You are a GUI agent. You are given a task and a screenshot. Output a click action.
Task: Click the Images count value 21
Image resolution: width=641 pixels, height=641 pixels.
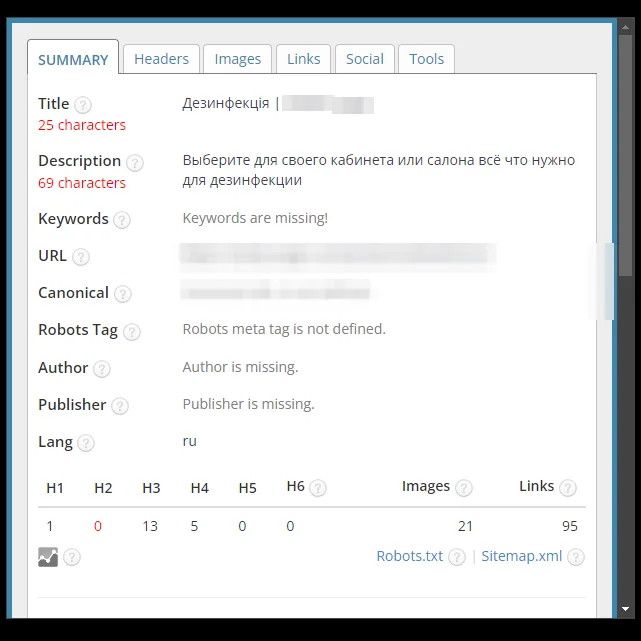tap(465, 526)
